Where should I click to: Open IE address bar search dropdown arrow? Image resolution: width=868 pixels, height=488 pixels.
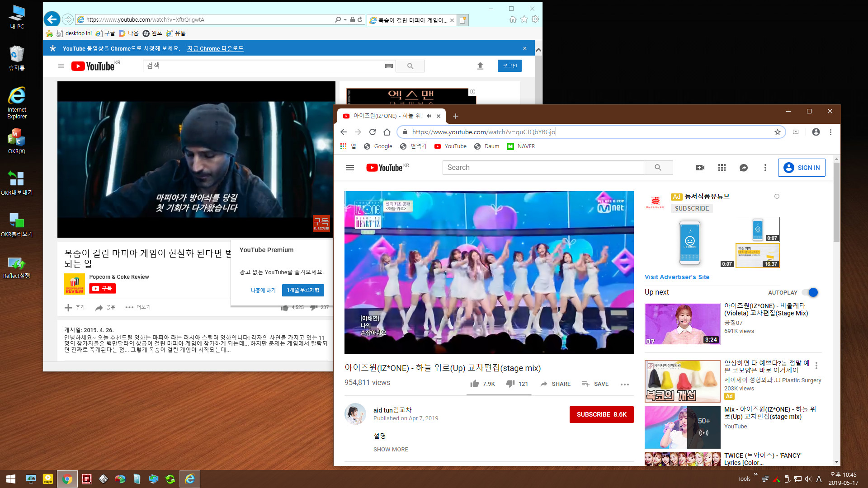(345, 19)
